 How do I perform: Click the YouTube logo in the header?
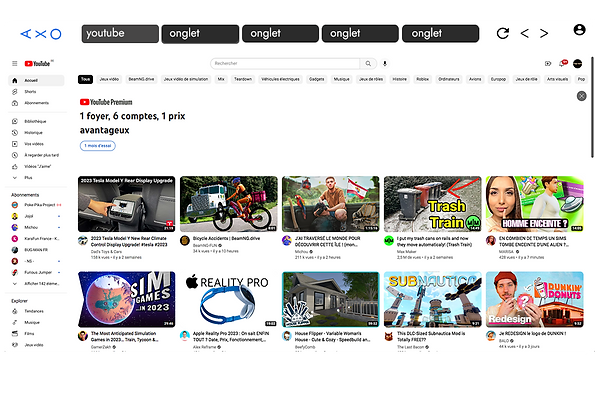(x=38, y=64)
